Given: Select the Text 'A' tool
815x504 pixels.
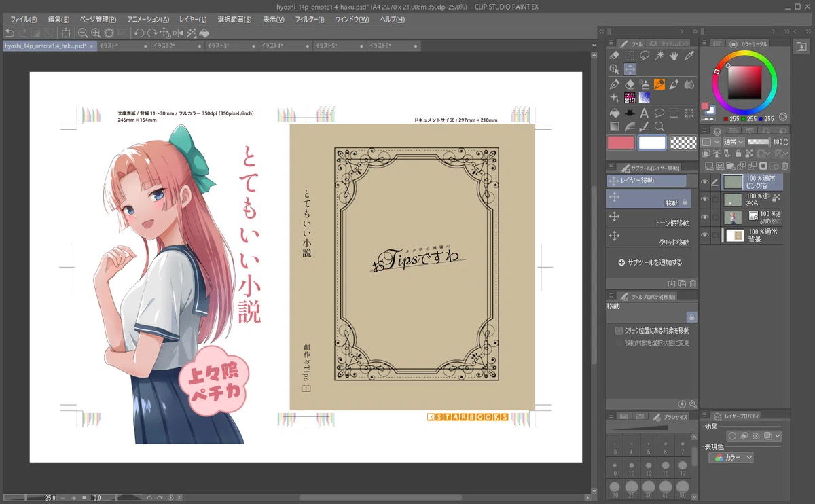Looking at the screenshot, I should (645, 113).
